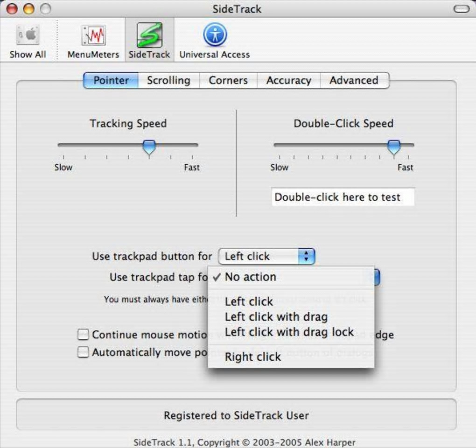This screenshot has height=448, width=476.
Task: Enable 'Automatically move pointer' checkbox
Action: 83,352
